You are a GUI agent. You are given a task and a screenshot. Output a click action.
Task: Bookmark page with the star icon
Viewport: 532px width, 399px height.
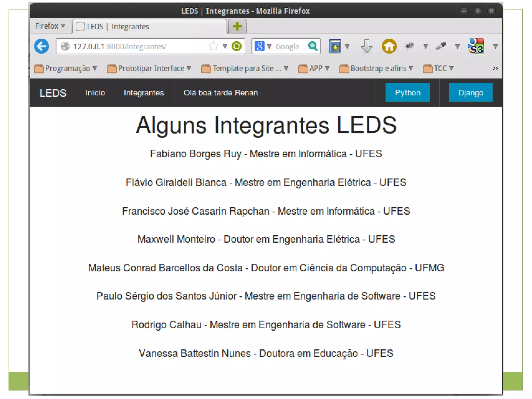[x=213, y=46]
